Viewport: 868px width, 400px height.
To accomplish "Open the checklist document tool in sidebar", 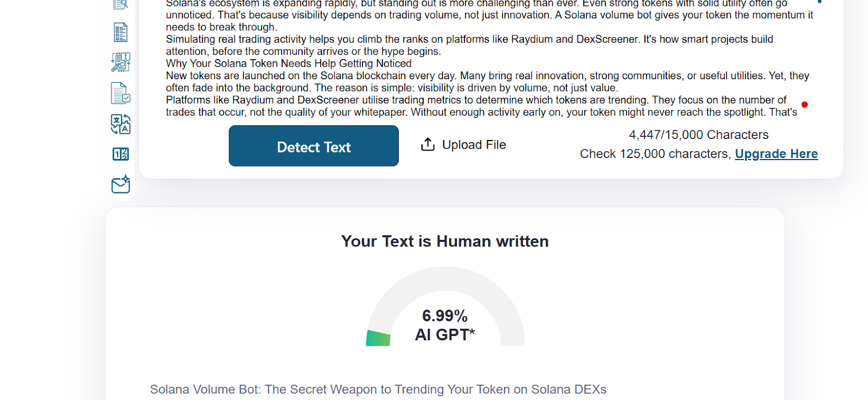I will pyautogui.click(x=120, y=33).
